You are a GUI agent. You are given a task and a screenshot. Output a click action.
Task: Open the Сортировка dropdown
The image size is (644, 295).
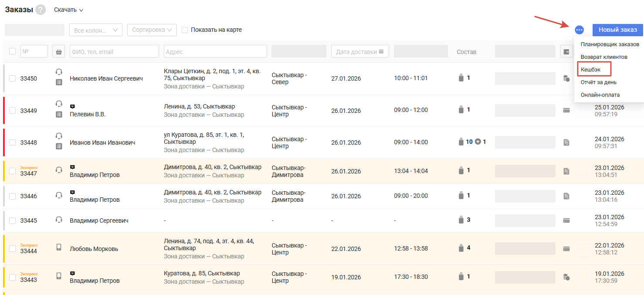point(152,30)
